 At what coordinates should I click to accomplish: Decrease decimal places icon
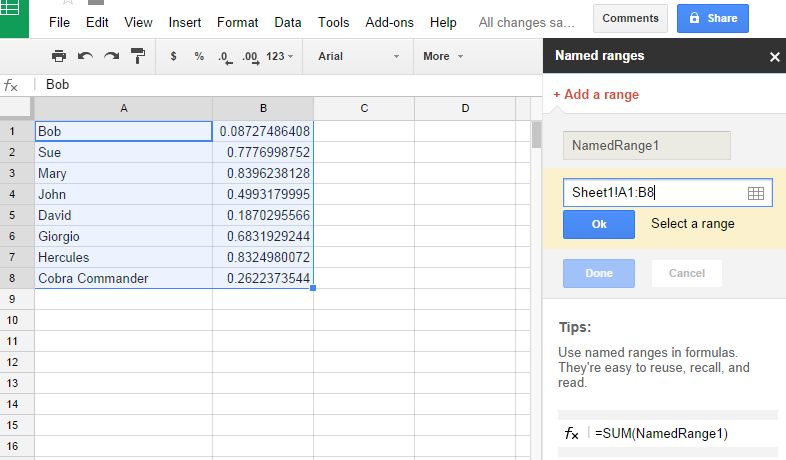point(223,57)
